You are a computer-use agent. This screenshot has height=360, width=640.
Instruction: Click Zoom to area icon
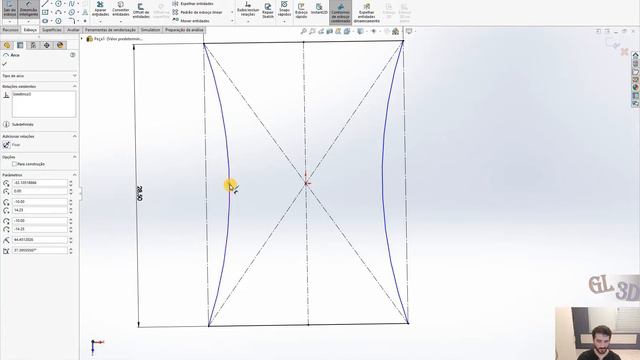(x=312, y=31)
